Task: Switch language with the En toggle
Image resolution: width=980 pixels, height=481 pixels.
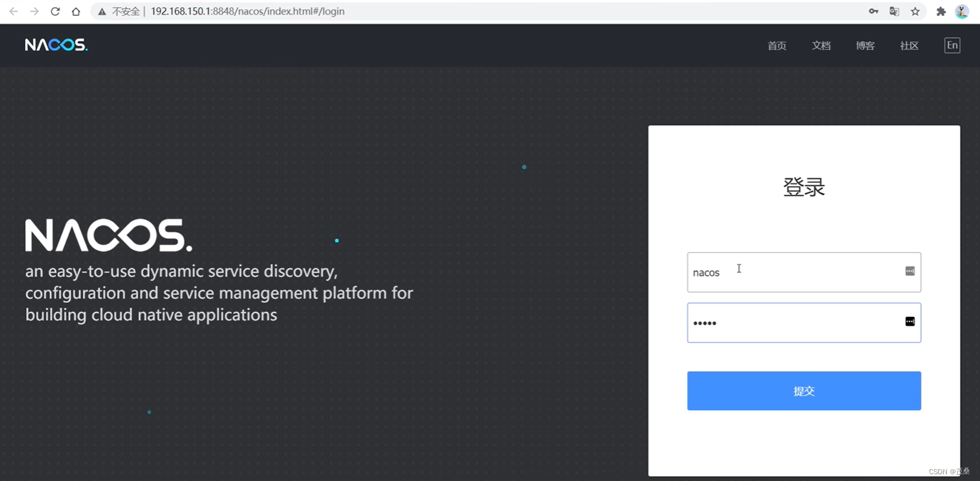Action: point(952,45)
